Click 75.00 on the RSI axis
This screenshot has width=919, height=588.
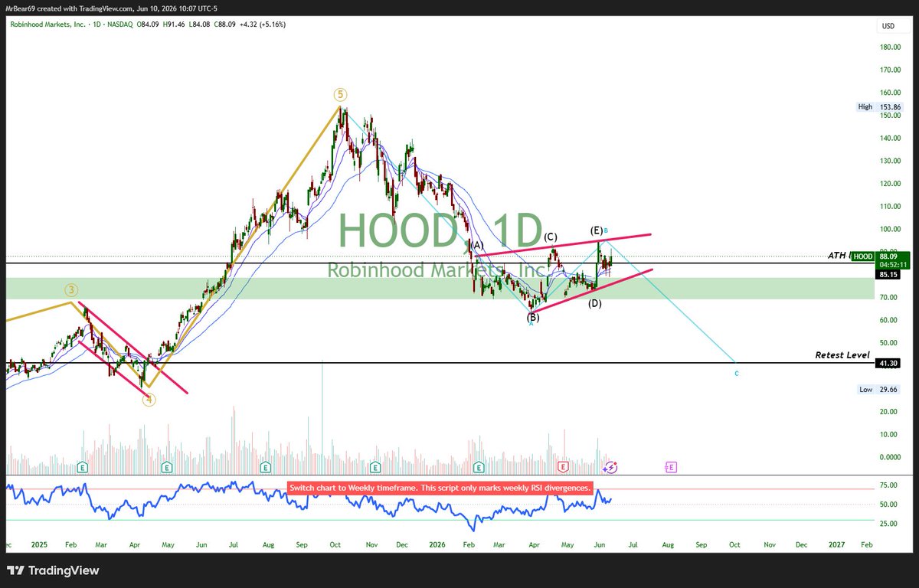(888, 485)
